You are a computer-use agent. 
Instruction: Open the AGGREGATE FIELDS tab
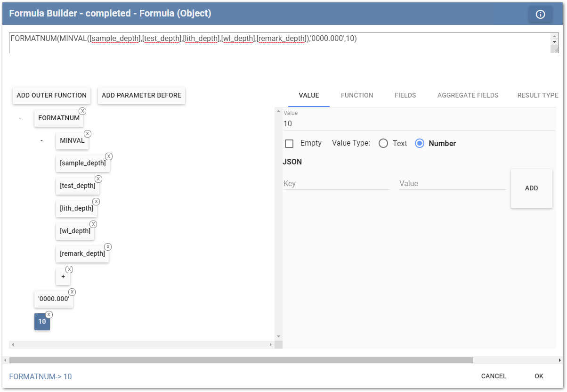pyautogui.click(x=468, y=95)
